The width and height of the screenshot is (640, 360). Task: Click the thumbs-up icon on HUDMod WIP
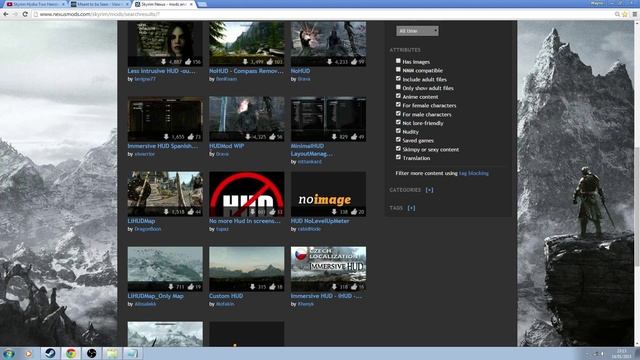click(x=272, y=137)
